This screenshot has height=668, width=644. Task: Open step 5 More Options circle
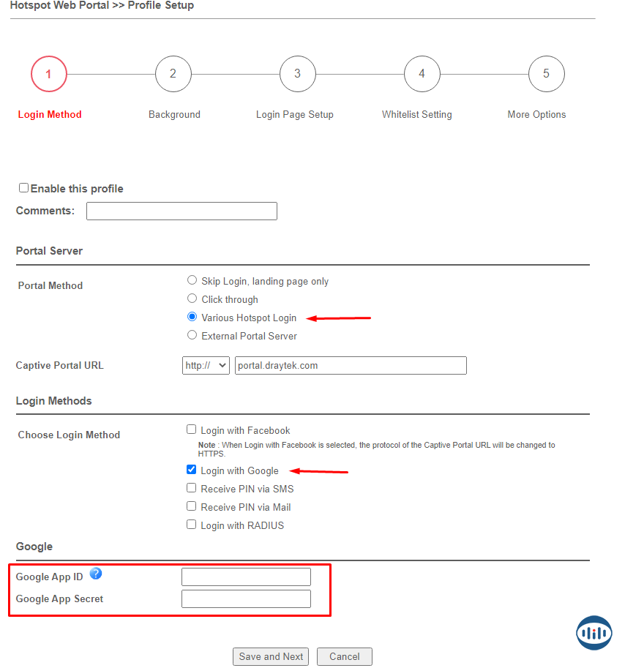tap(546, 74)
